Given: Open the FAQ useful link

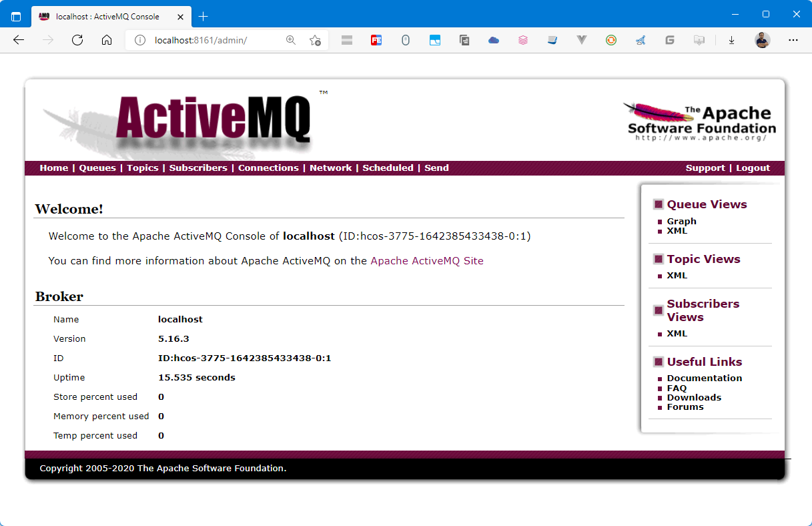Looking at the screenshot, I should [677, 388].
